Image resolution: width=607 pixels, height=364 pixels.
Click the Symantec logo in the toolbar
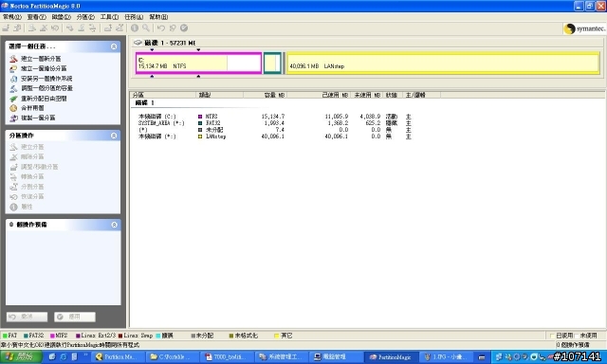tap(584, 28)
